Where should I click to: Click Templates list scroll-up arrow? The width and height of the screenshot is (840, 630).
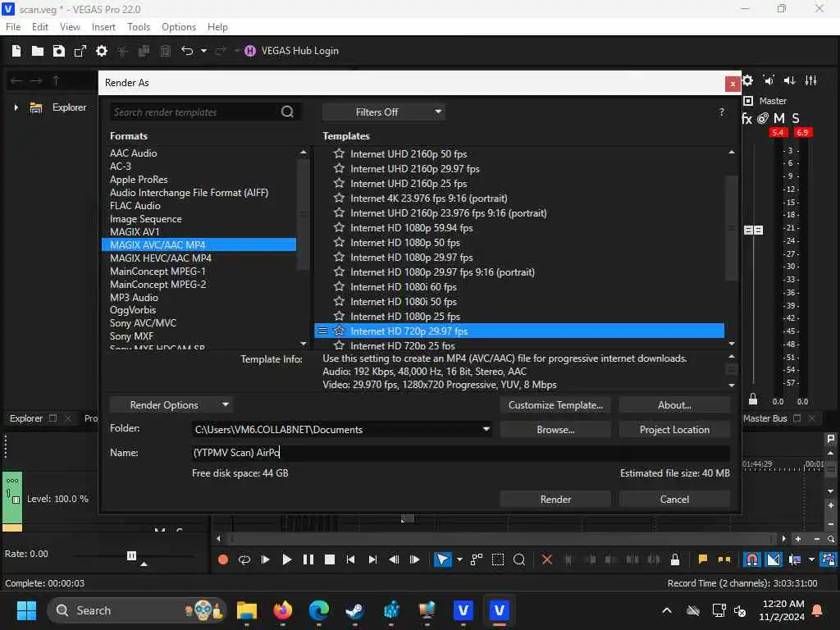(x=732, y=153)
